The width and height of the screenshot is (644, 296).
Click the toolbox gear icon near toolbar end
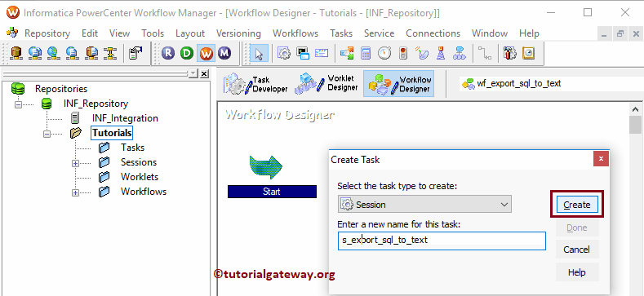coord(509,53)
